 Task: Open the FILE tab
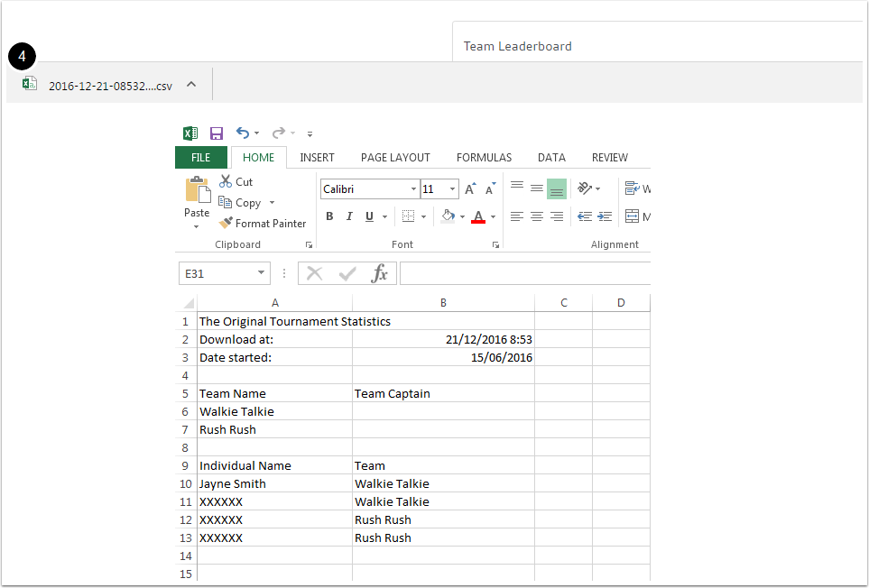pyautogui.click(x=200, y=157)
